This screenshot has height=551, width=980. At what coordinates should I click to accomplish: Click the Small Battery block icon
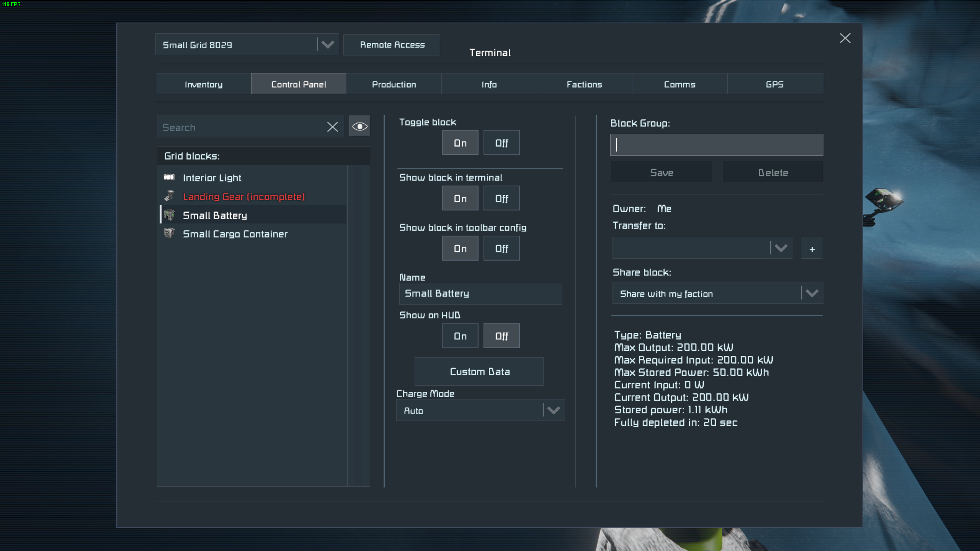point(169,215)
